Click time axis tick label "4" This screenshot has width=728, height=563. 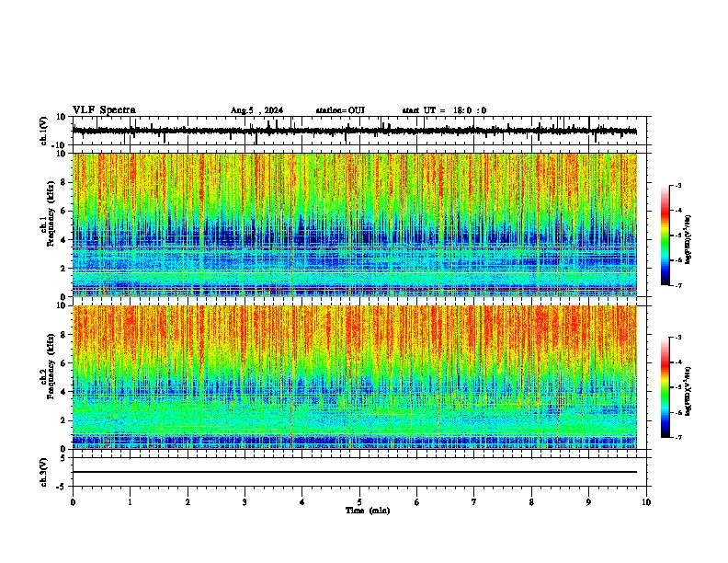[x=302, y=502]
